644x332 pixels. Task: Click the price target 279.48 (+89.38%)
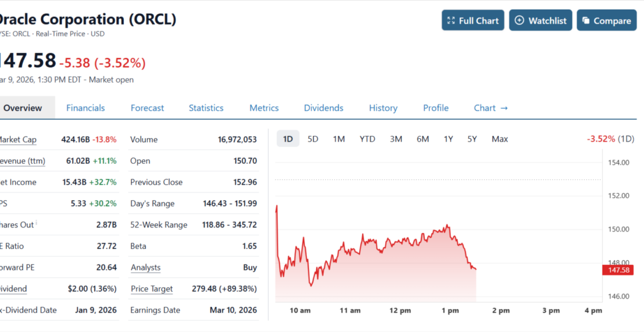tap(224, 289)
